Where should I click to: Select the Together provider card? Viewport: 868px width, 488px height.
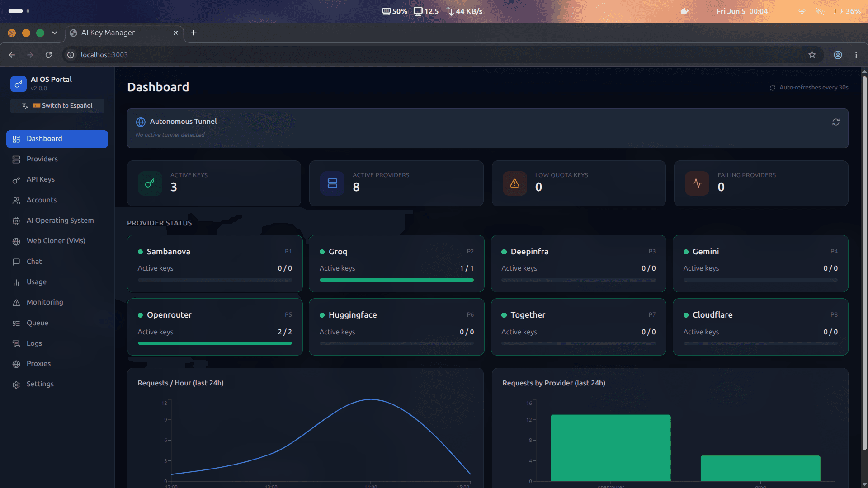point(579,327)
